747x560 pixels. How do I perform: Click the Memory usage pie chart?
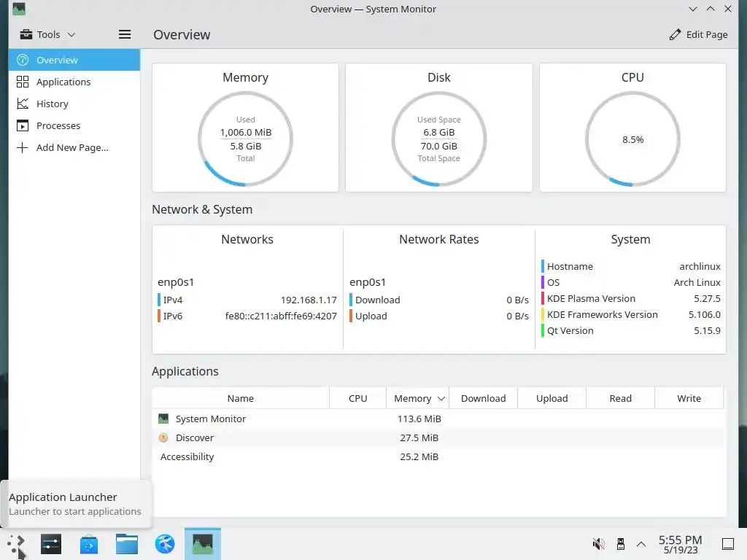pos(245,139)
